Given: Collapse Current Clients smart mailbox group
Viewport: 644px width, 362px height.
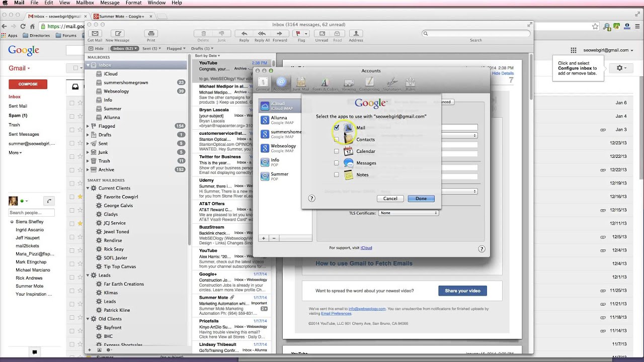Looking at the screenshot, I should click(88, 188).
